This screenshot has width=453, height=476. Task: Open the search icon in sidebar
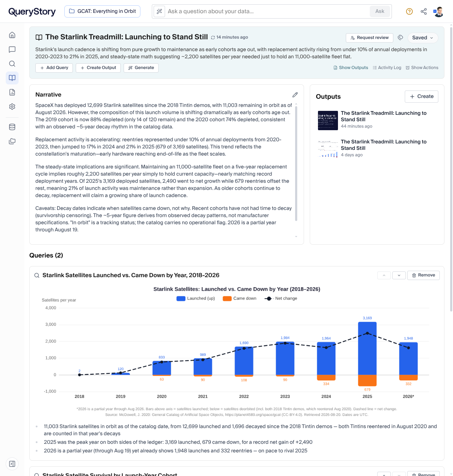[x=12, y=64]
